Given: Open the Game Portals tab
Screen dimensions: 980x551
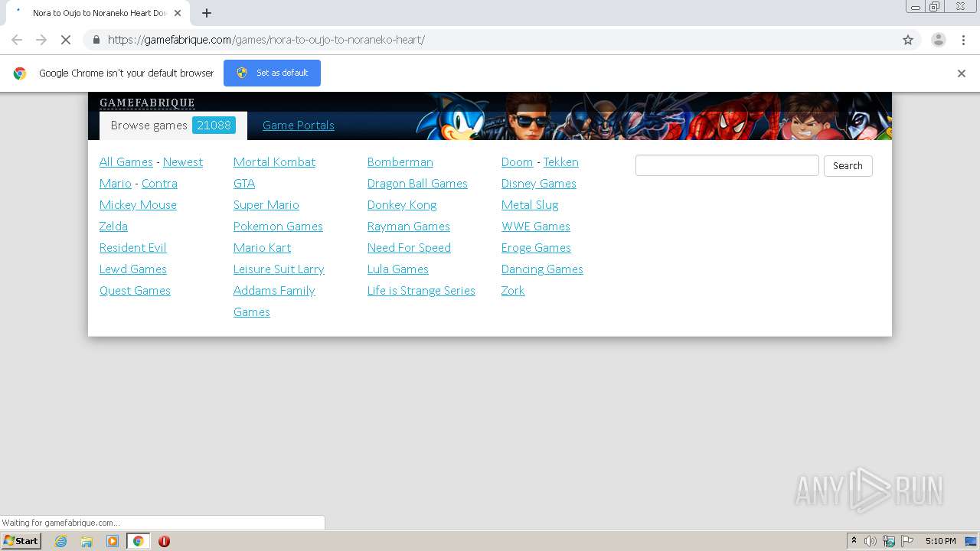Looking at the screenshot, I should tap(299, 126).
